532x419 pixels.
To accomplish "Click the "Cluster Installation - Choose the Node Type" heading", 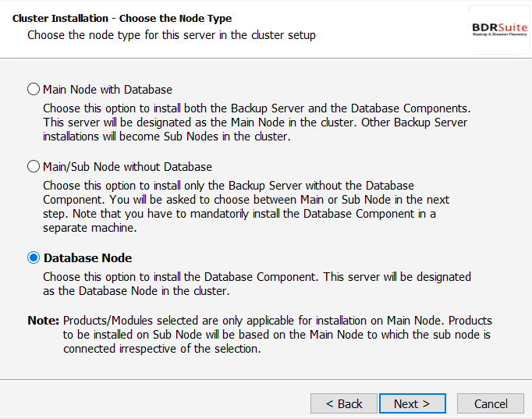I will coord(122,18).
